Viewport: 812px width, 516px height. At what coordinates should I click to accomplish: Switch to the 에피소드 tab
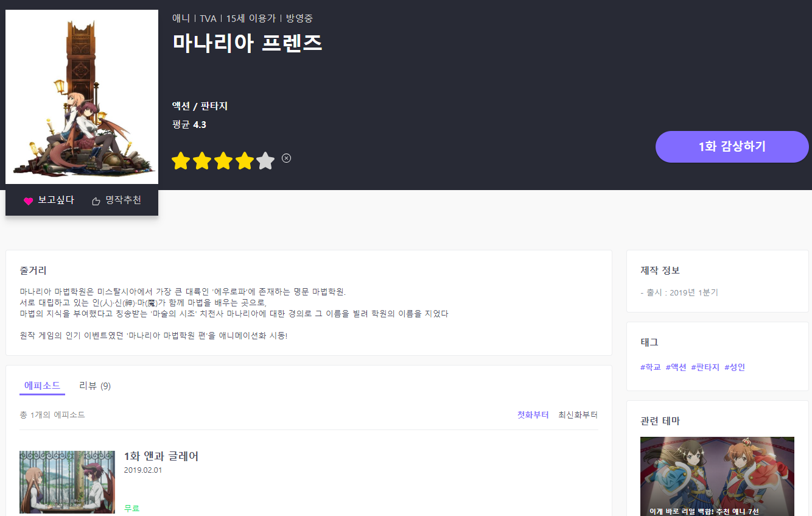(x=42, y=386)
